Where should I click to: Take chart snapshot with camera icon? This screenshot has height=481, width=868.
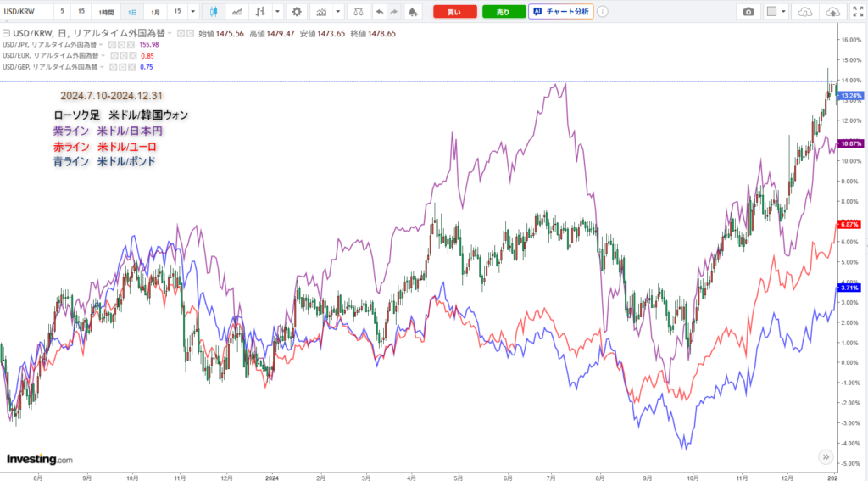coord(748,12)
